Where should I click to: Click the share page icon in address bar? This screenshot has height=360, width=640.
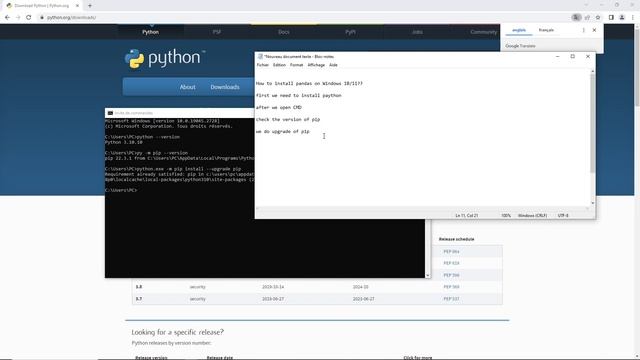tap(587, 18)
